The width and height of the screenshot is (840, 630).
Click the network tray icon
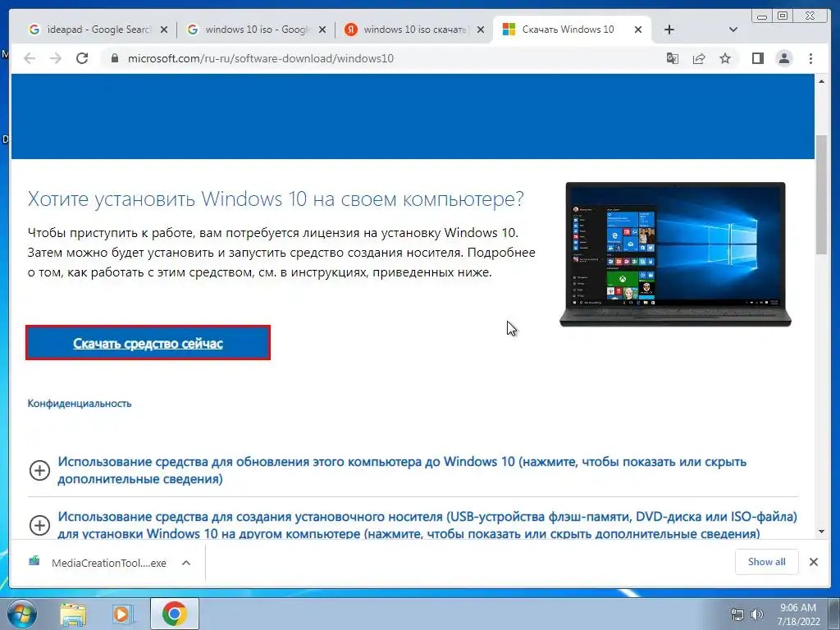tap(737, 614)
